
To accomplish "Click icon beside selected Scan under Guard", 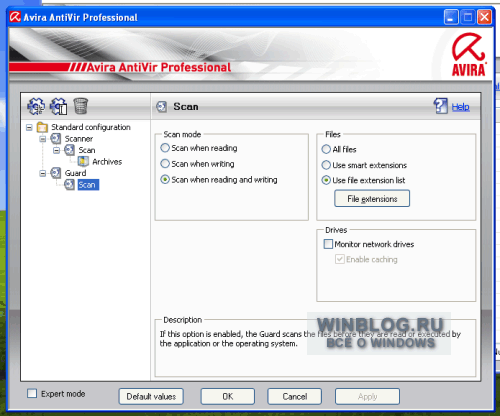I will pos(69,184).
